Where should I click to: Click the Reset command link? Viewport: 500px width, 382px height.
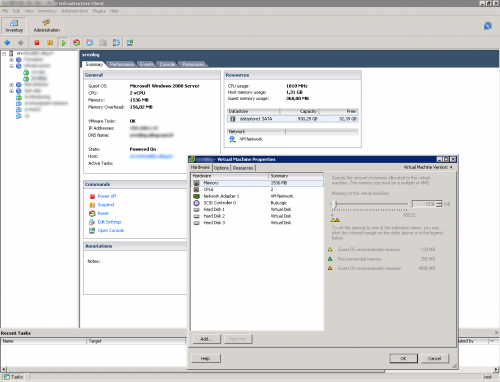[x=103, y=213]
